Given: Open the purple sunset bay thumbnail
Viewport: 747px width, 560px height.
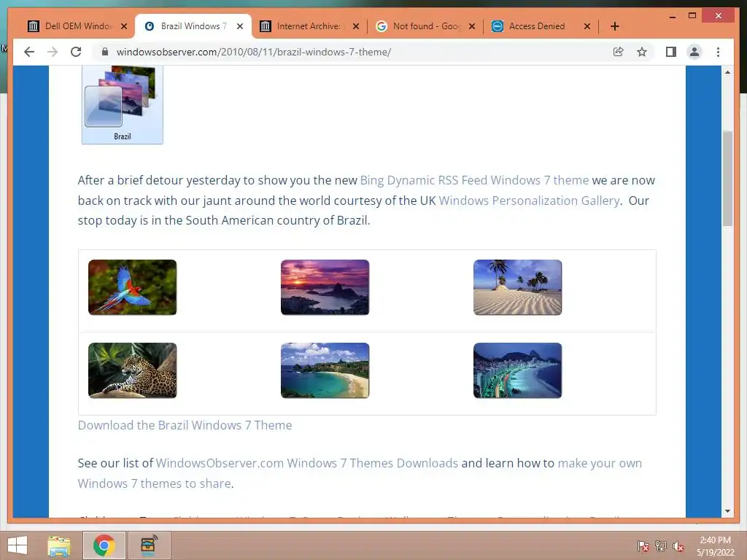Looking at the screenshot, I should 325,287.
